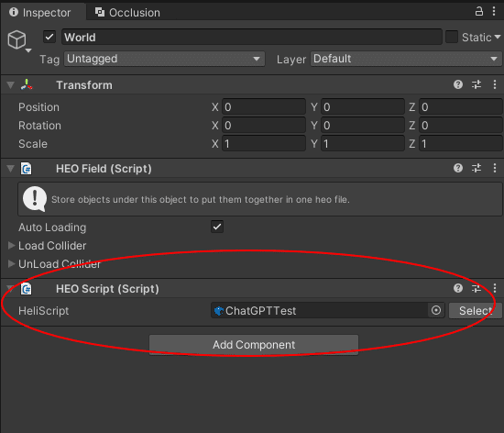504x433 pixels.
Task: Click the Rotation property label
Action: (x=39, y=126)
